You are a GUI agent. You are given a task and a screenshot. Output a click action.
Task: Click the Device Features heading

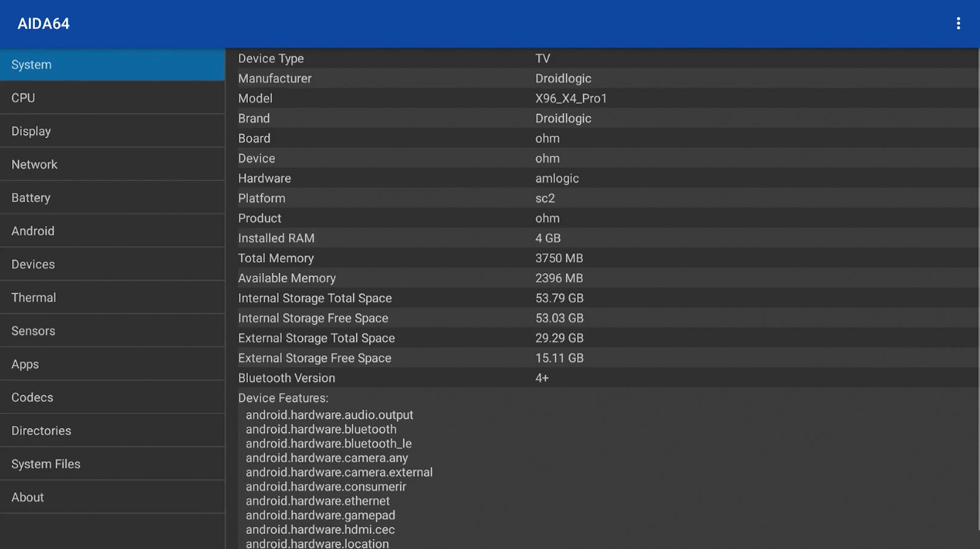point(283,398)
